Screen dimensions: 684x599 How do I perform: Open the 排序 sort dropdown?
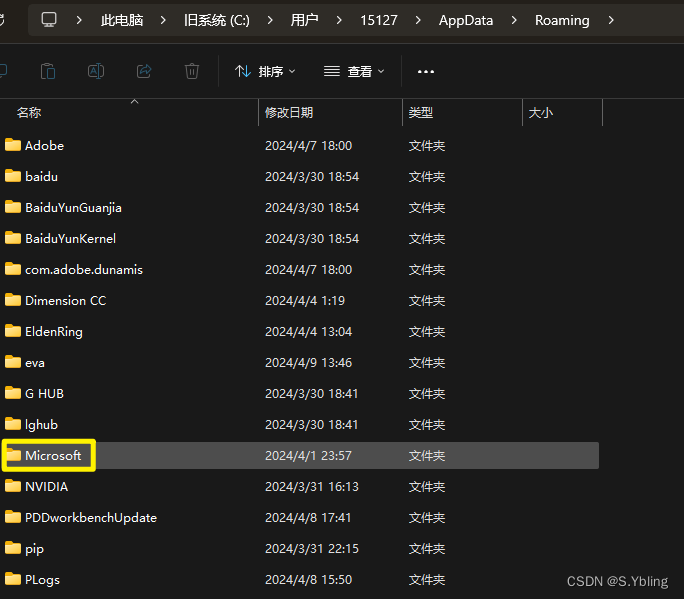point(265,71)
